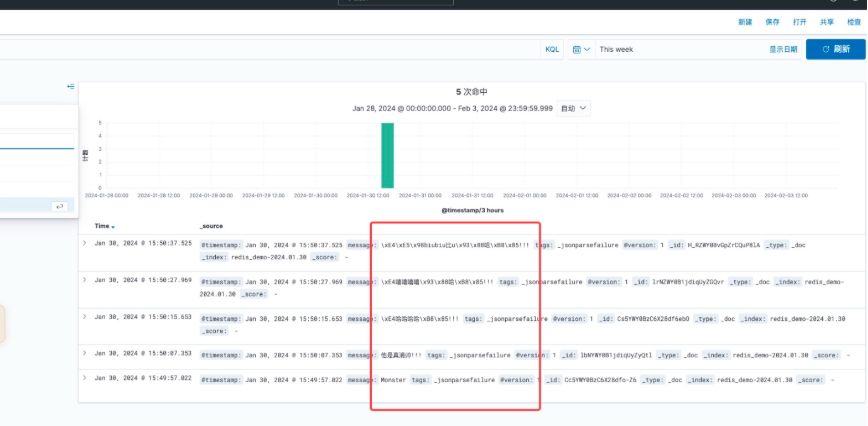Click redis_demo-2024.01.30 index in Monster row
The width and height of the screenshot is (868, 426).
(755, 380)
